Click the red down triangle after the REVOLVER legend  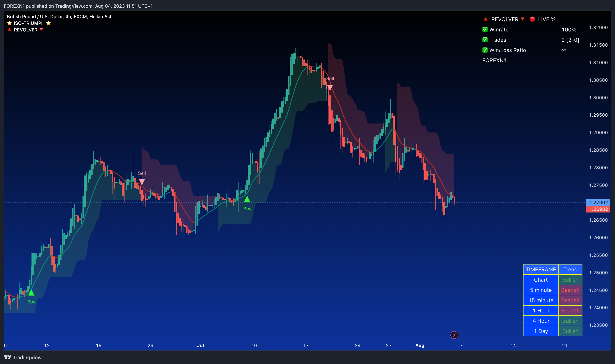(x=41, y=30)
